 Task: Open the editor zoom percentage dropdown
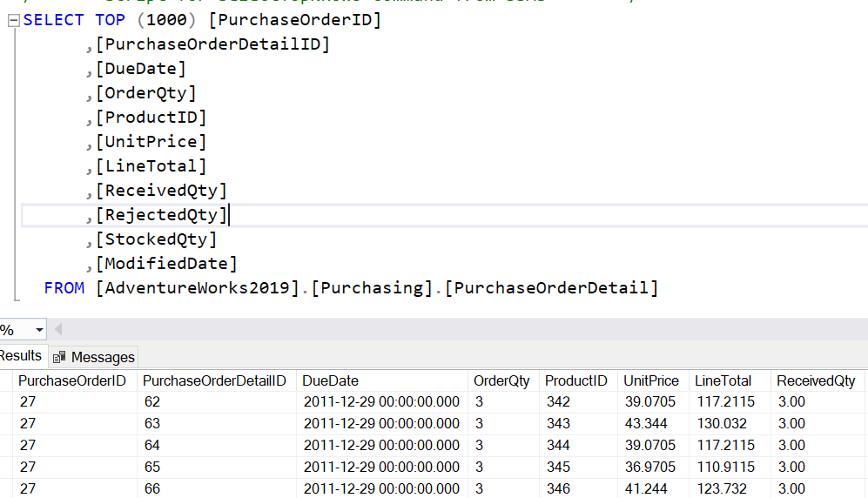[39, 330]
